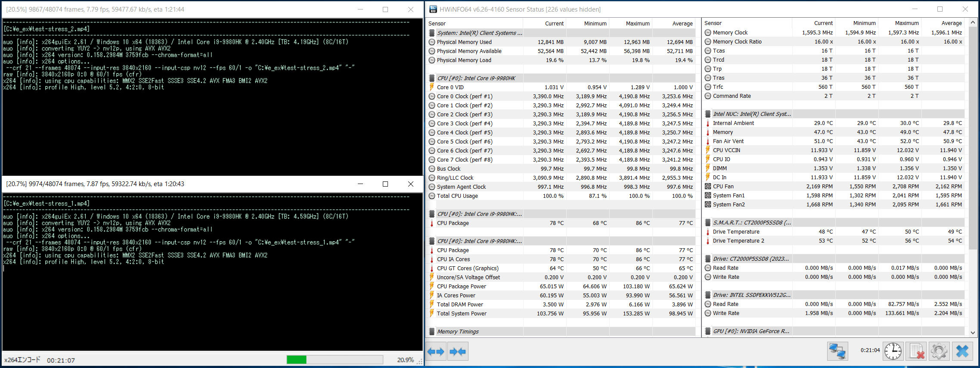
Task: Click the Minimum column header in the right pane
Action: coord(857,23)
